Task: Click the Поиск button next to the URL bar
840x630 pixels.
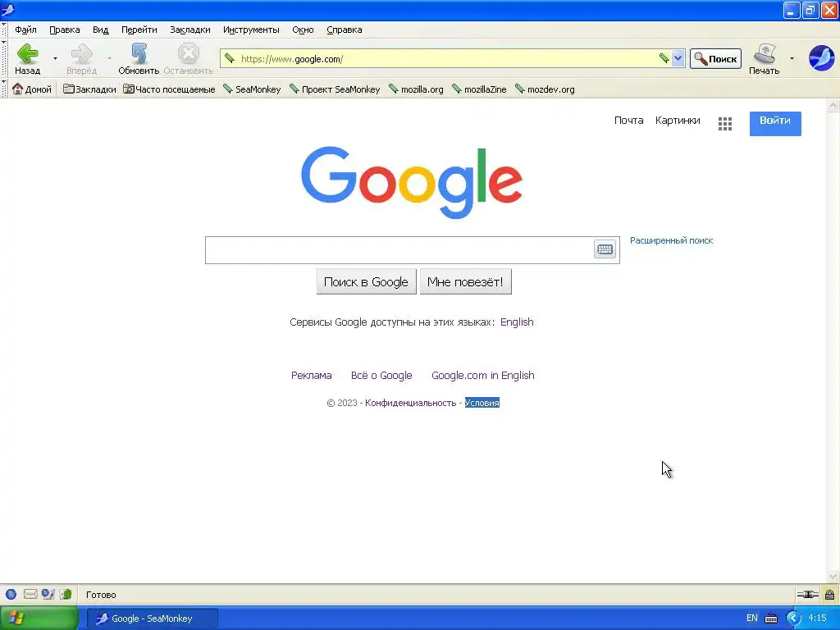Action: point(715,58)
